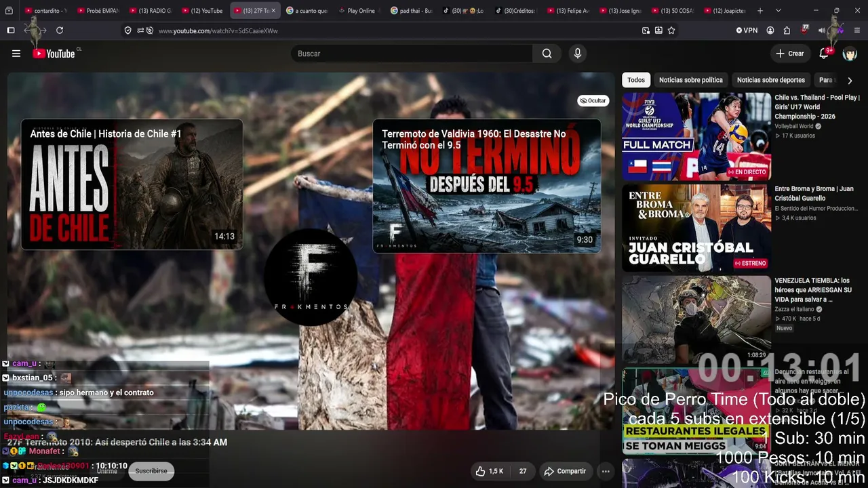Click the tracking protection icon in address bar
The image size is (868, 488).
pyautogui.click(x=150, y=30)
